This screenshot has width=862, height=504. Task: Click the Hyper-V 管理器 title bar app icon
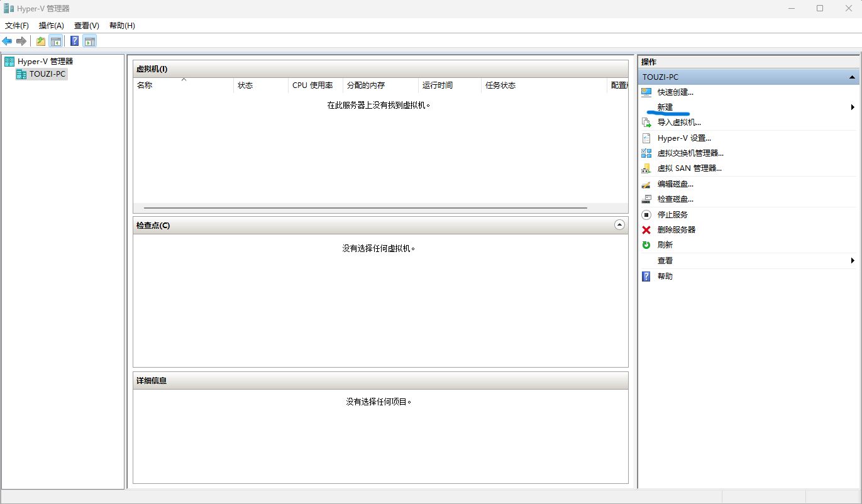[9, 8]
